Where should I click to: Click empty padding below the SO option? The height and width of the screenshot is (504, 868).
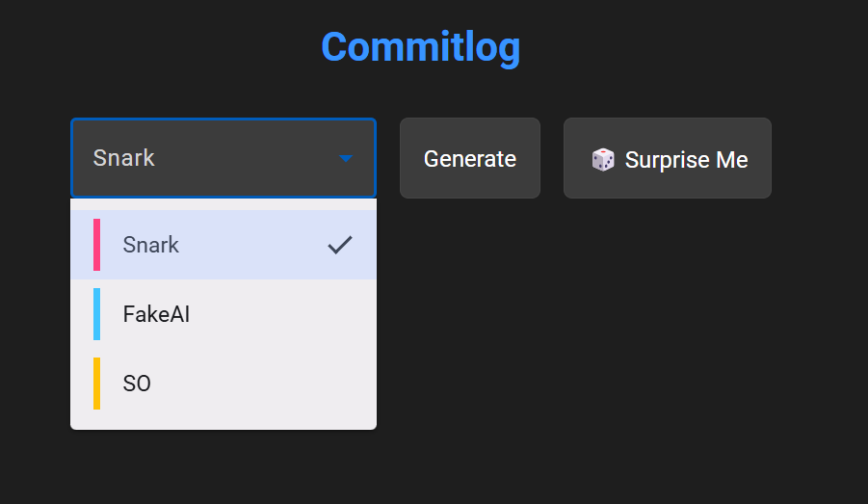[224, 420]
